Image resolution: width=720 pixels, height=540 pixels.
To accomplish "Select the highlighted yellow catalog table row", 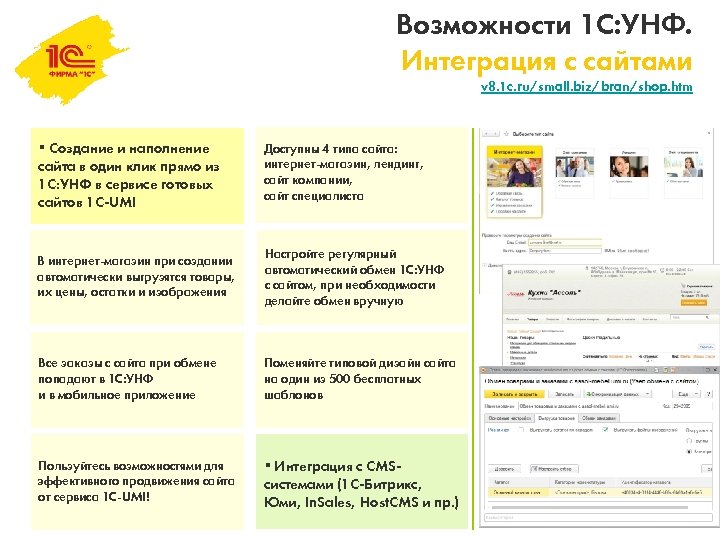I will pyautogui.click(x=600, y=492).
